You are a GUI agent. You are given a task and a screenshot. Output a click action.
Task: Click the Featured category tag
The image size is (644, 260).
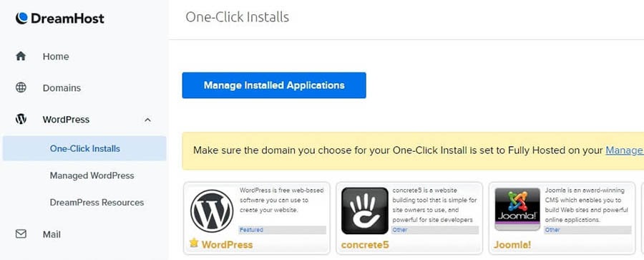(x=251, y=229)
